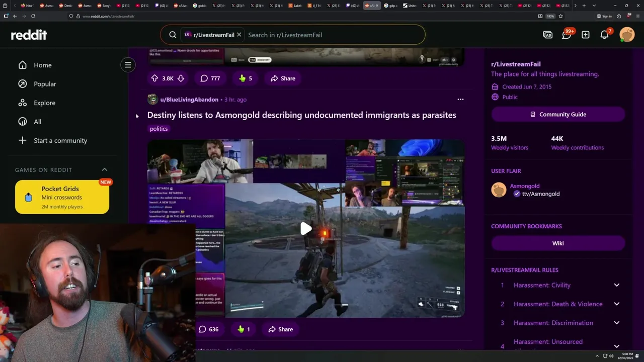Open the r/LivestreamFail community title link

pos(516,64)
